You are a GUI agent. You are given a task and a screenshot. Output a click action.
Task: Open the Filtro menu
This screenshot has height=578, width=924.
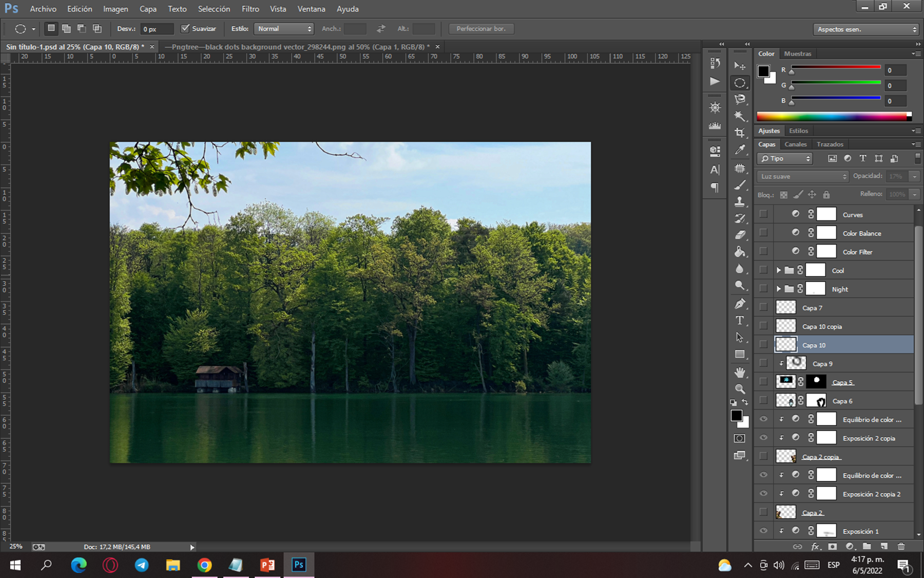251,9
